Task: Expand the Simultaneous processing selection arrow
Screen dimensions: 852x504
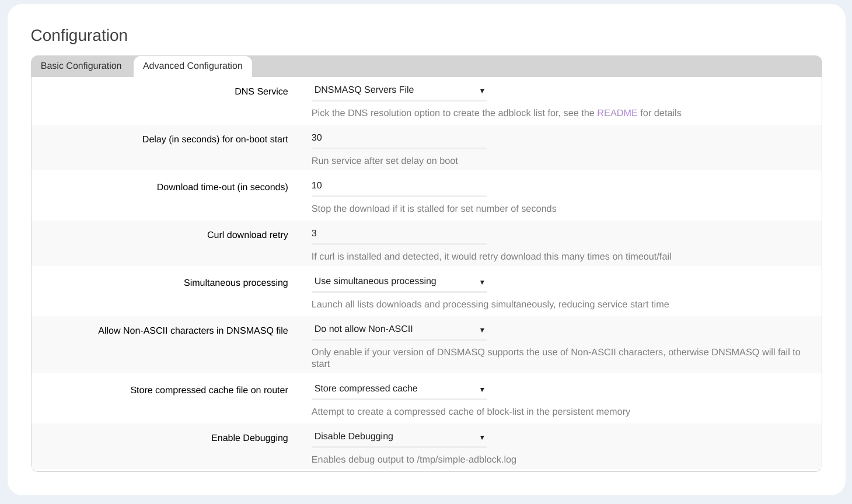Action: (x=482, y=282)
